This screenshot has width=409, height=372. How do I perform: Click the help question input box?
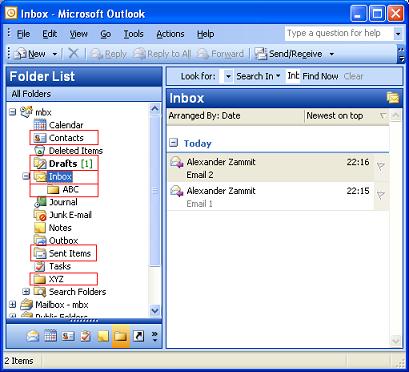click(339, 34)
